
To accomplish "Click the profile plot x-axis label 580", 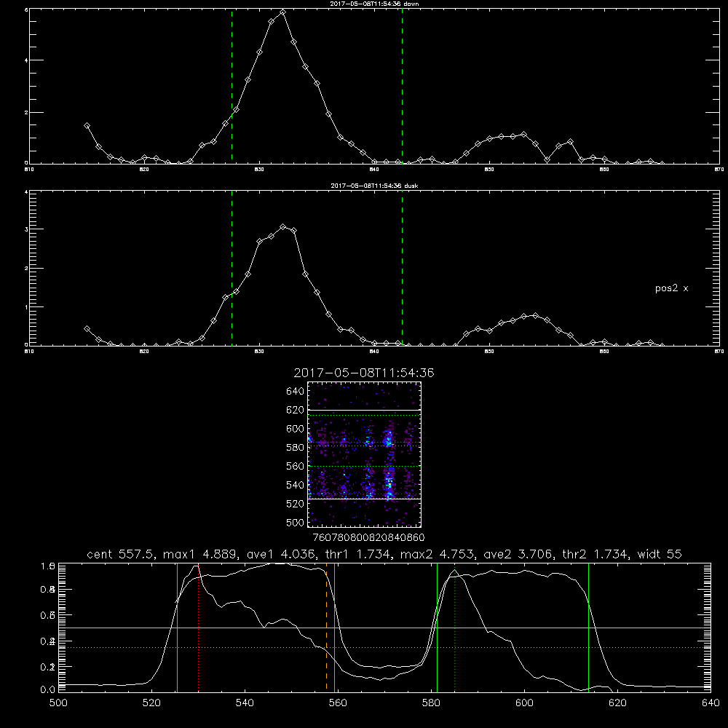I will [431, 703].
